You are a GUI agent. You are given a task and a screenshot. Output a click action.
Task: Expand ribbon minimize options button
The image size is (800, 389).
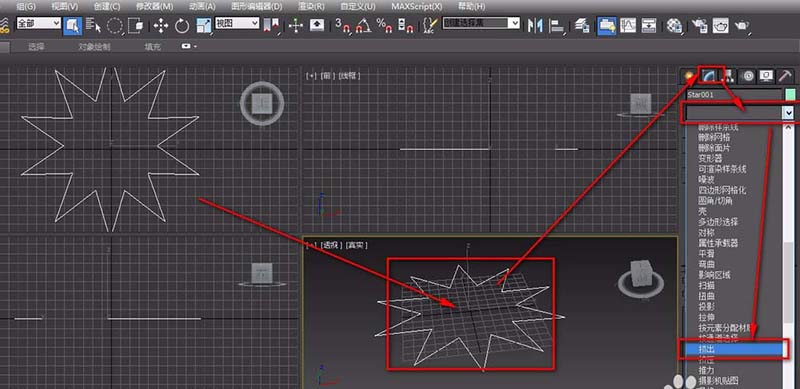(x=189, y=46)
